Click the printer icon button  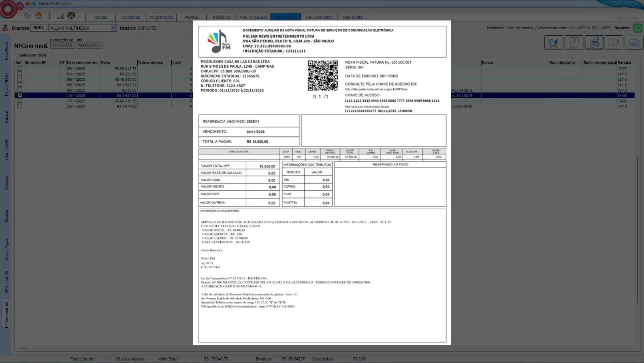tap(594, 43)
